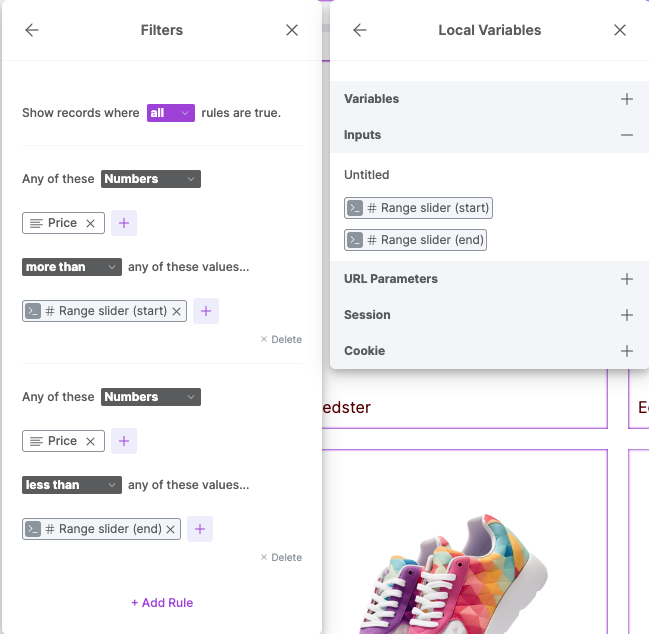The width and height of the screenshot is (649, 634).
Task: Remove Price field from first rule
Action: [x=91, y=223]
